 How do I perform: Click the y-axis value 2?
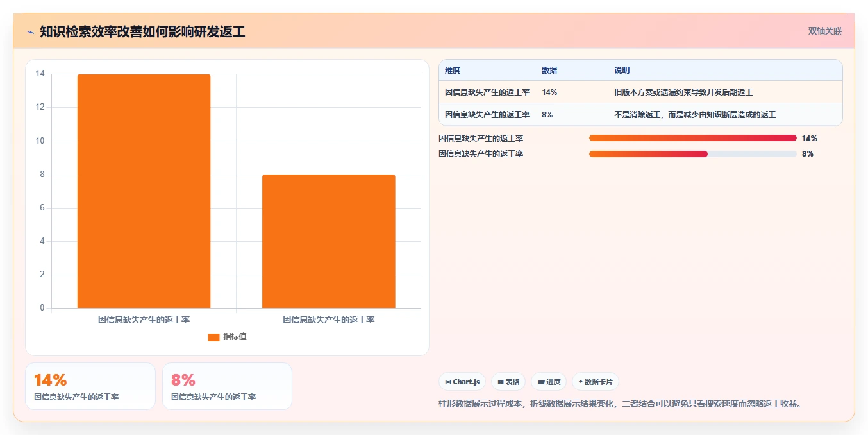point(42,275)
